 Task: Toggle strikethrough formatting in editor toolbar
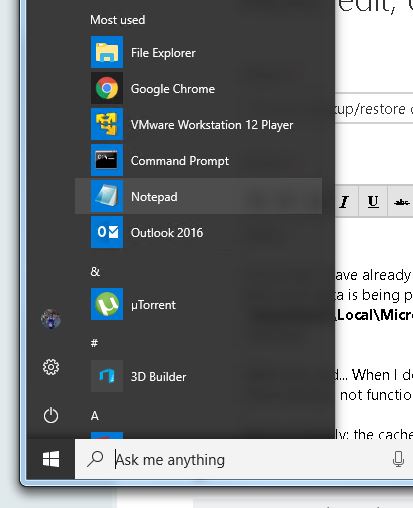pyautogui.click(x=401, y=201)
